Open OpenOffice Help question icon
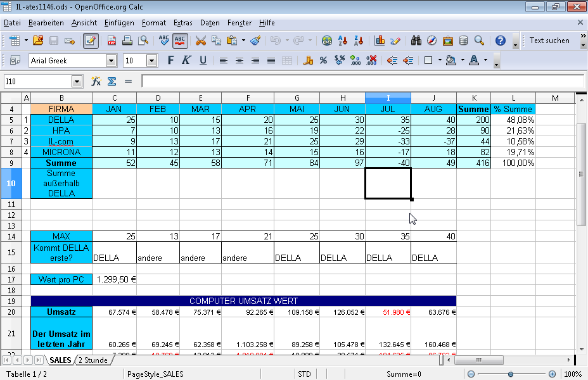 tap(501, 41)
